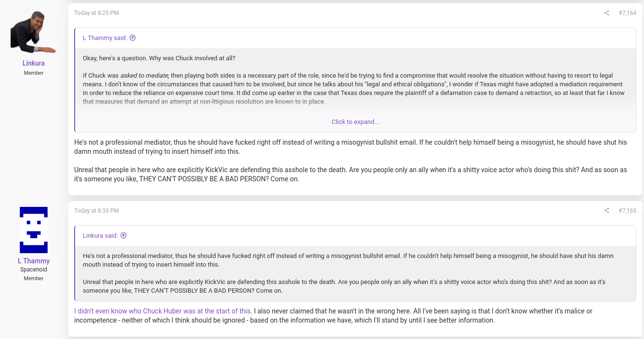Click share icon on post #7,165
This screenshot has height=339, width=644.
pyautogui.click(x=606, y=211)
